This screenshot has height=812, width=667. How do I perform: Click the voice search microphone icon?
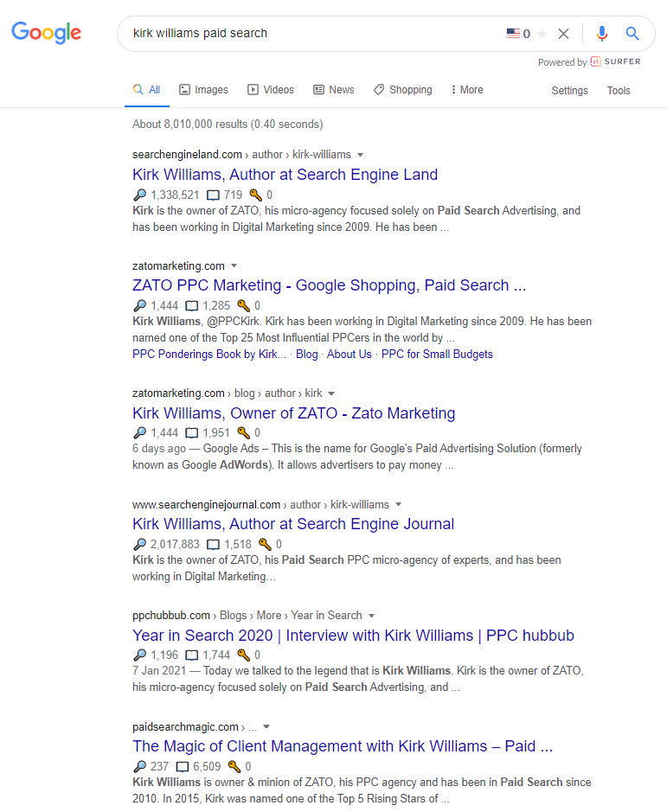(602, 34)
